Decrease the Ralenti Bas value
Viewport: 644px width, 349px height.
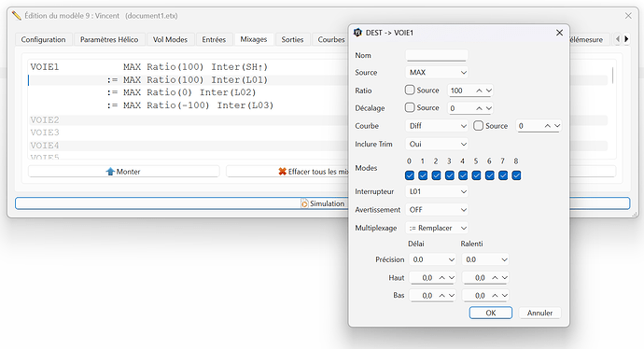point(505,296)
